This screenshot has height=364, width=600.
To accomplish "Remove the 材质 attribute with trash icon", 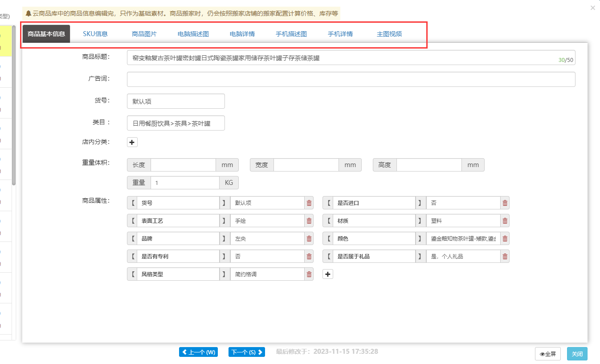I will click(x=505, y=221).
